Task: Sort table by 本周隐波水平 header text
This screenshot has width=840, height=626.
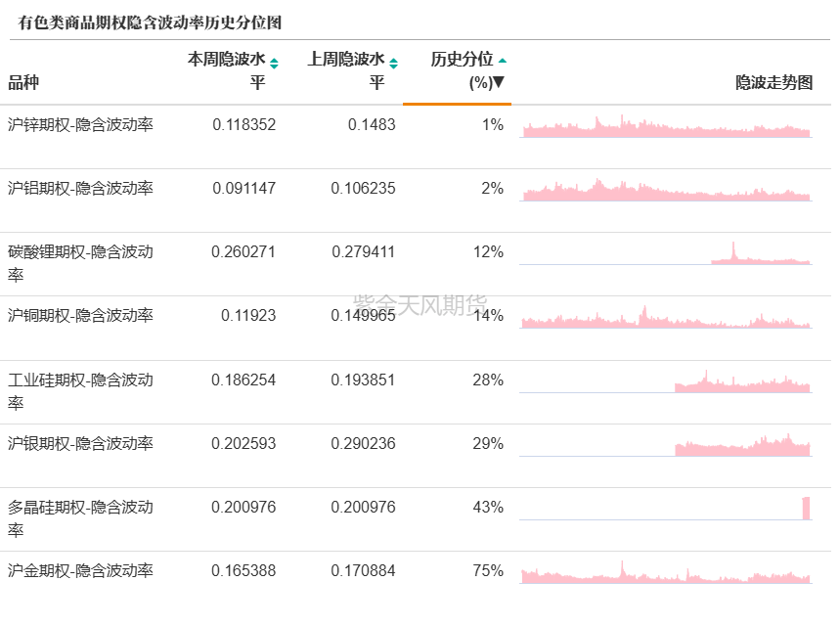Action: point(227,70)
